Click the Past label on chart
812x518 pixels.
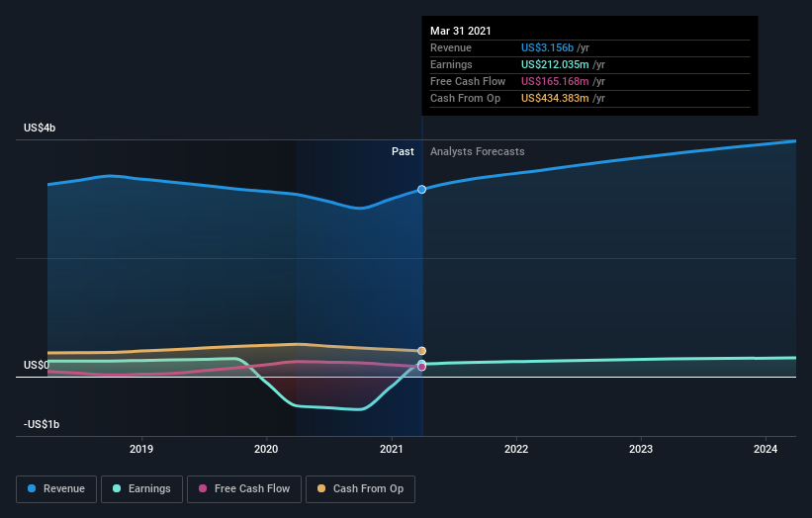coord(403,151)
